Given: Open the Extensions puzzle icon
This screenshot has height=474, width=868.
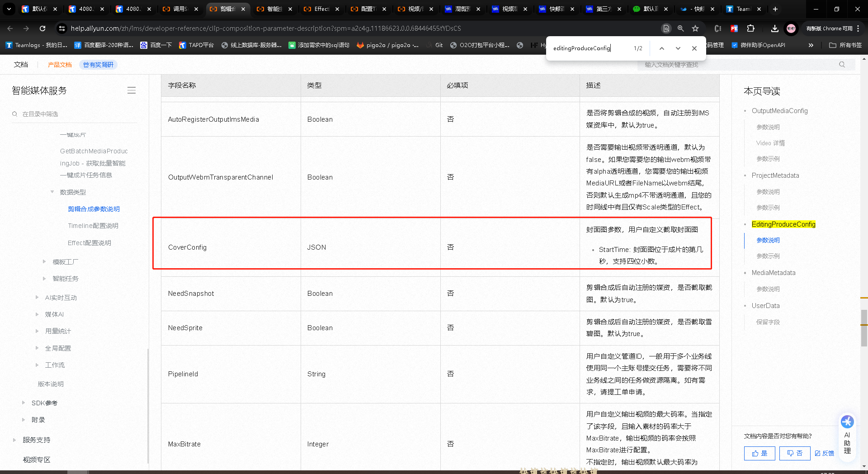Looking at the screenshot, I should [750, 28].
